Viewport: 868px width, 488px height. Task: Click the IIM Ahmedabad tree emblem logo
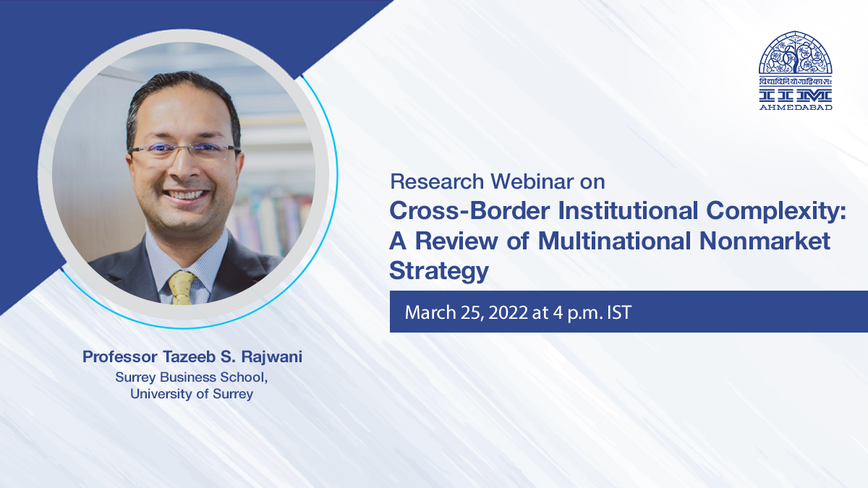click(x=795, y=54)
